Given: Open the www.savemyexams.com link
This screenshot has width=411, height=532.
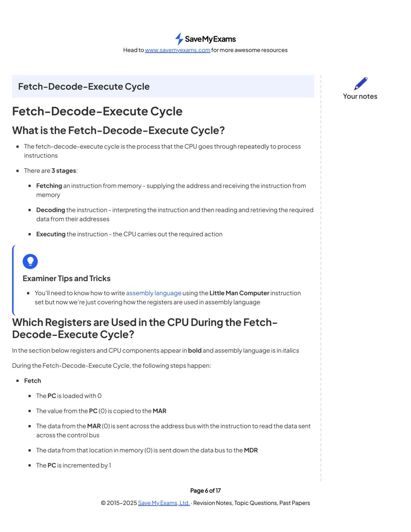Looking at the screenshot, I should pyautogui.click(x=177, y=50).
